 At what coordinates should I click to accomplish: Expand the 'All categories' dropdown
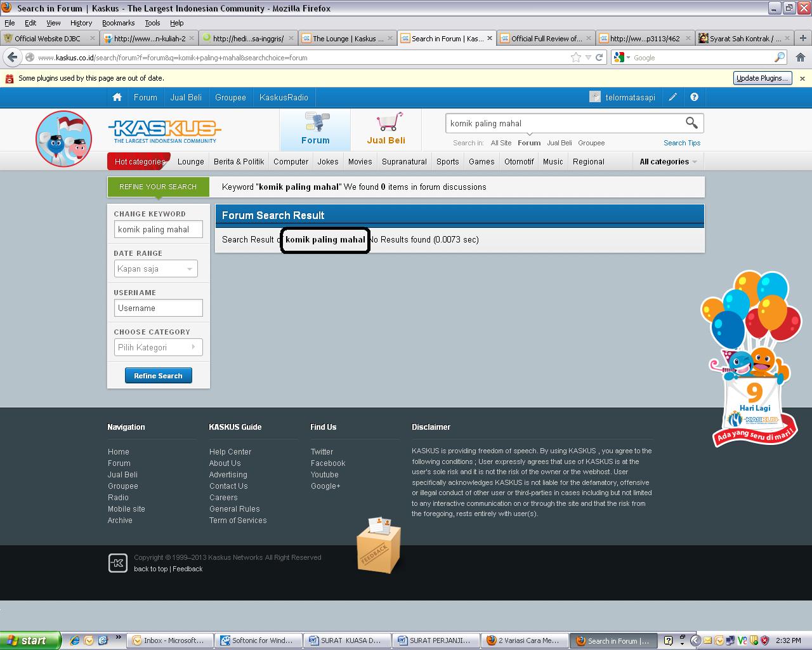tap(668, 161)
